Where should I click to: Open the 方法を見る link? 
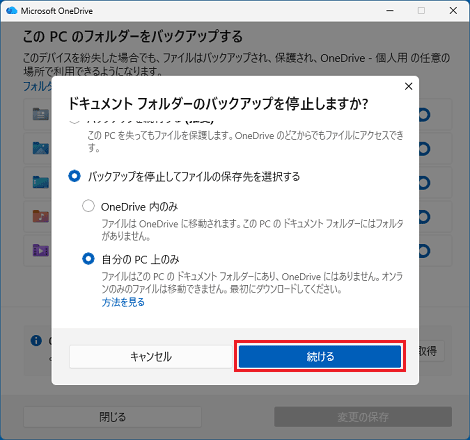pyautogui.click(x=123, y=302)
